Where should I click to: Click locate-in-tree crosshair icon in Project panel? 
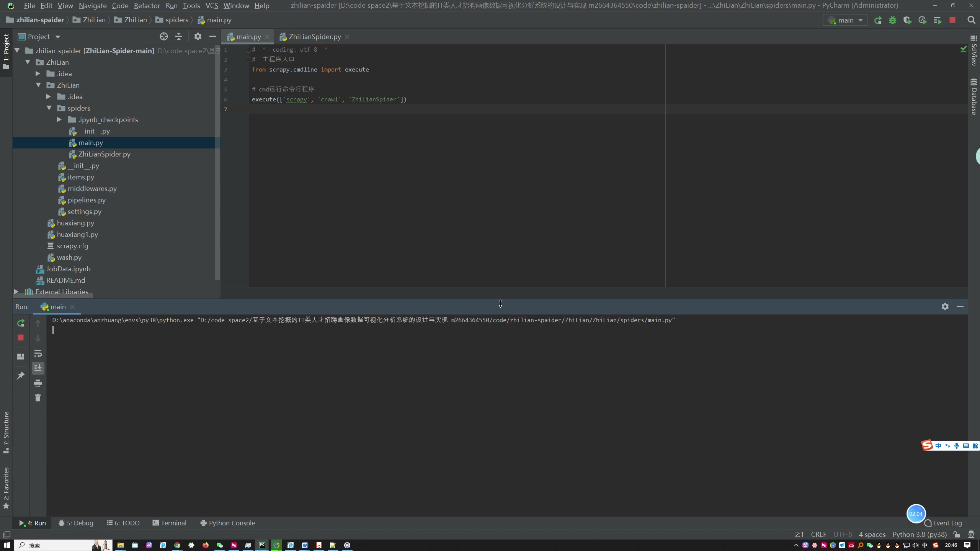pyautogui.click(x=164, y=37)
